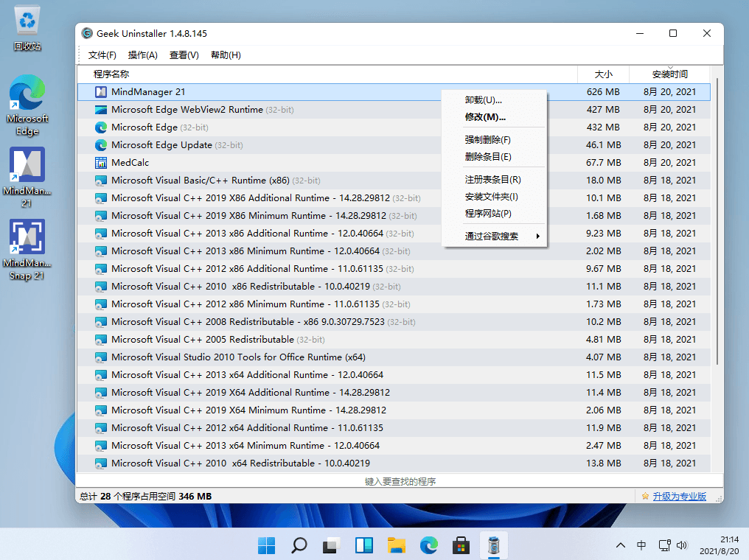749x560 pixels.
Task: Click the Geek Uninstaller taskbar icon
Action: click(x=493, y=545)
